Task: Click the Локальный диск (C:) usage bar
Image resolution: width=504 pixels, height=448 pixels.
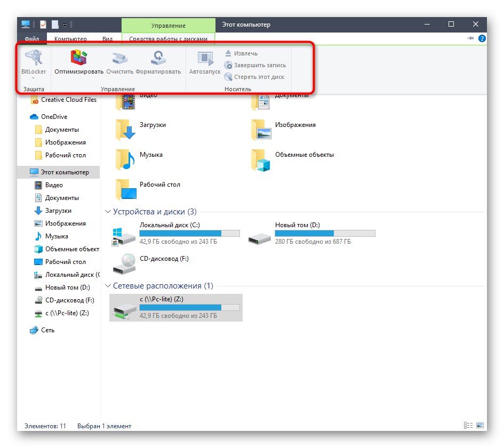Action: click(190, 233)
